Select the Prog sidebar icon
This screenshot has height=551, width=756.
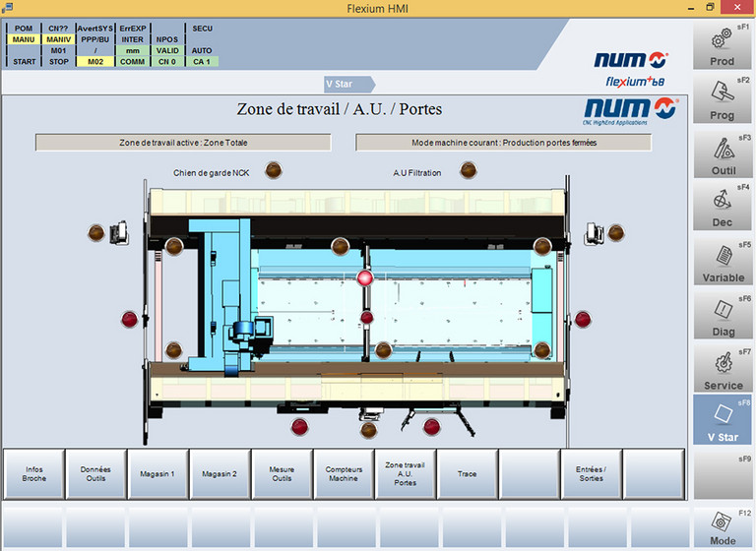pyautogui.click(x=723, y=99)
